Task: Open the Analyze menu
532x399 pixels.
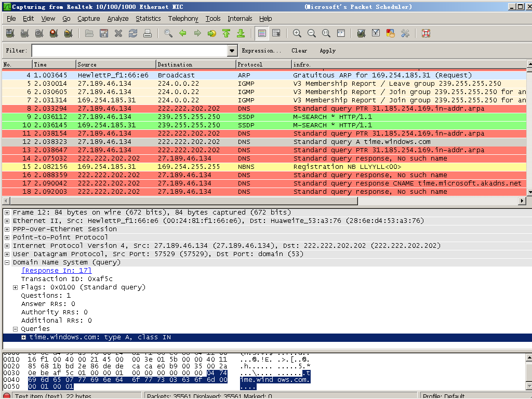Action: coord(118,19)
